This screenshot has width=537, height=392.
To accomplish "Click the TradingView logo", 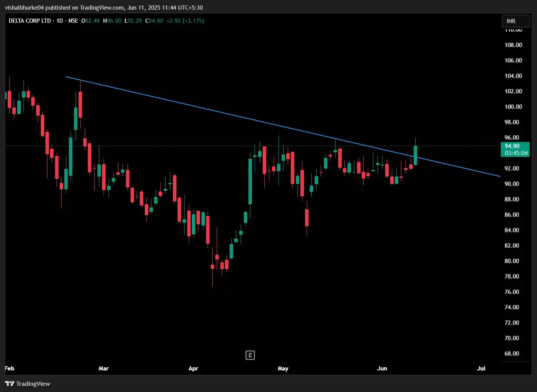I will [10, 384].
